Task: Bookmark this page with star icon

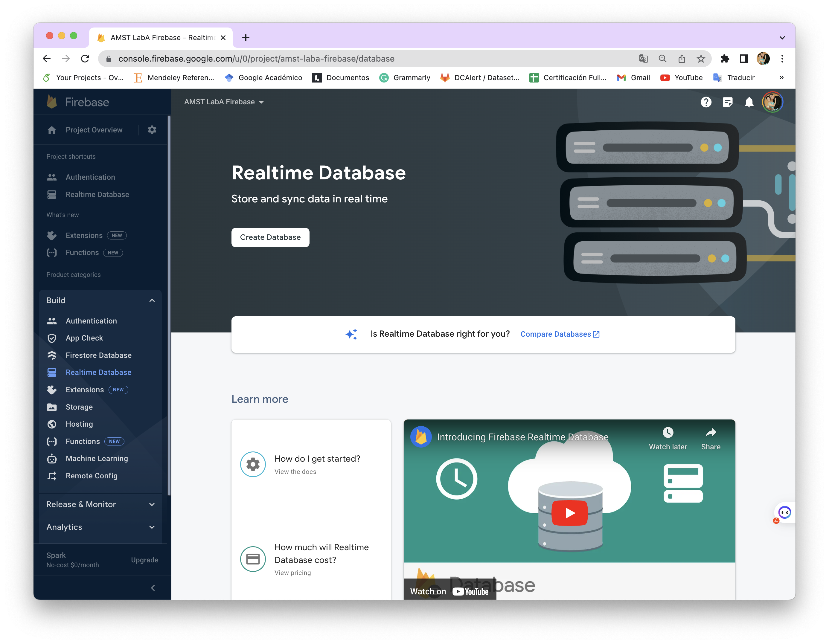Action: (701, 58)
